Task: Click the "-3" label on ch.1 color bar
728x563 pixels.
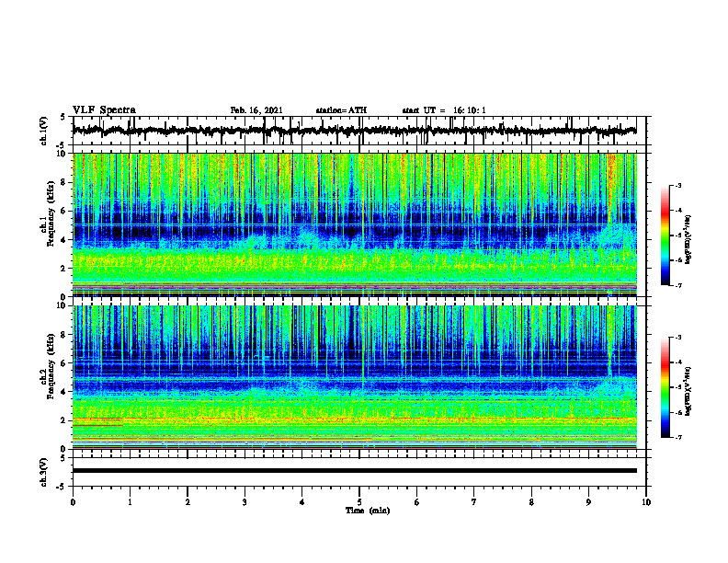Action: [677, 185]
